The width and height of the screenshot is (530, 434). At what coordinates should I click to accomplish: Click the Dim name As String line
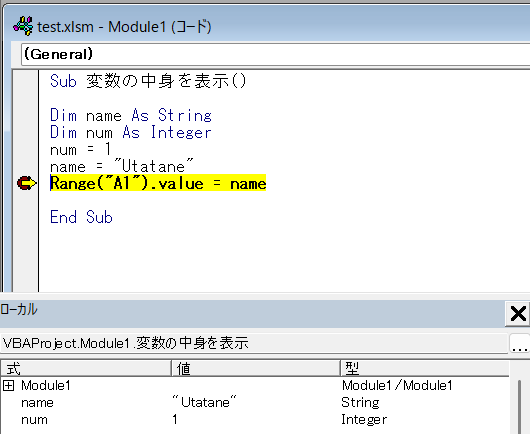click(131, 115)
